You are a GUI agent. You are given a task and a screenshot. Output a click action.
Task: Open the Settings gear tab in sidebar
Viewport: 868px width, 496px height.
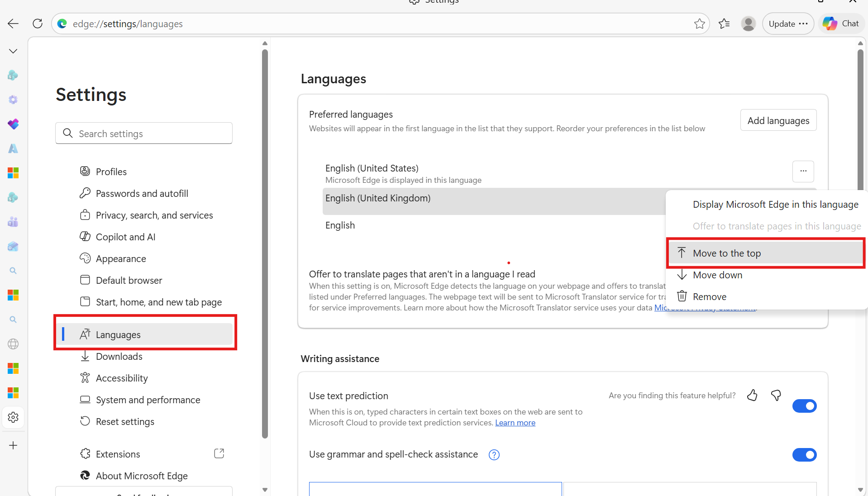(13, 417)
